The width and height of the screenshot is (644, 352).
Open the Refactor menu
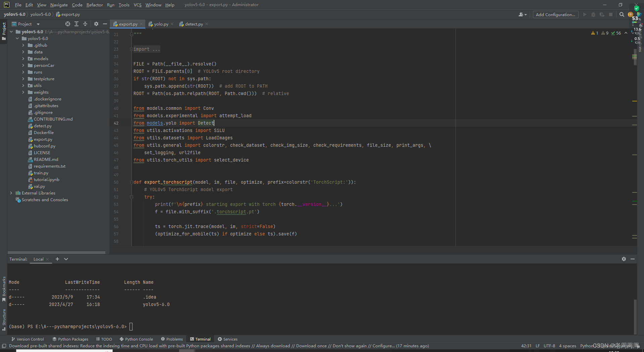(94, 5)
